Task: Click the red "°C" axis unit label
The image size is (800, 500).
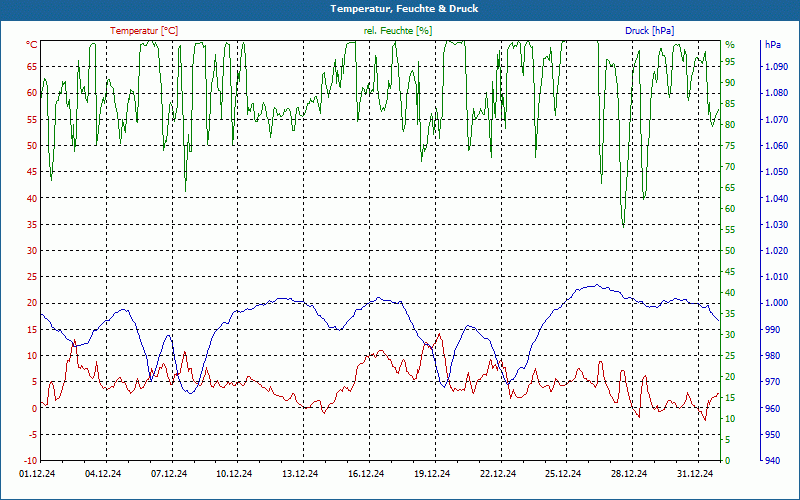Action: tap(32, 45)
